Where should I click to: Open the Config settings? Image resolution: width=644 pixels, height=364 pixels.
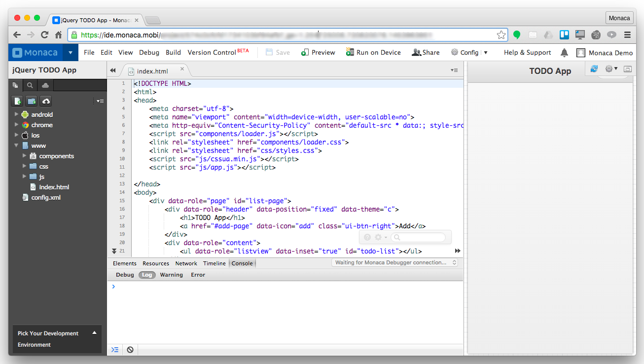(465, 52)
